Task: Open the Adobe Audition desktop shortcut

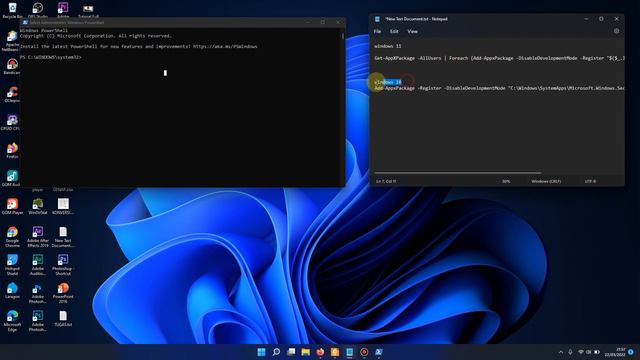Action: pyautogui.click(x=38, y=264)
